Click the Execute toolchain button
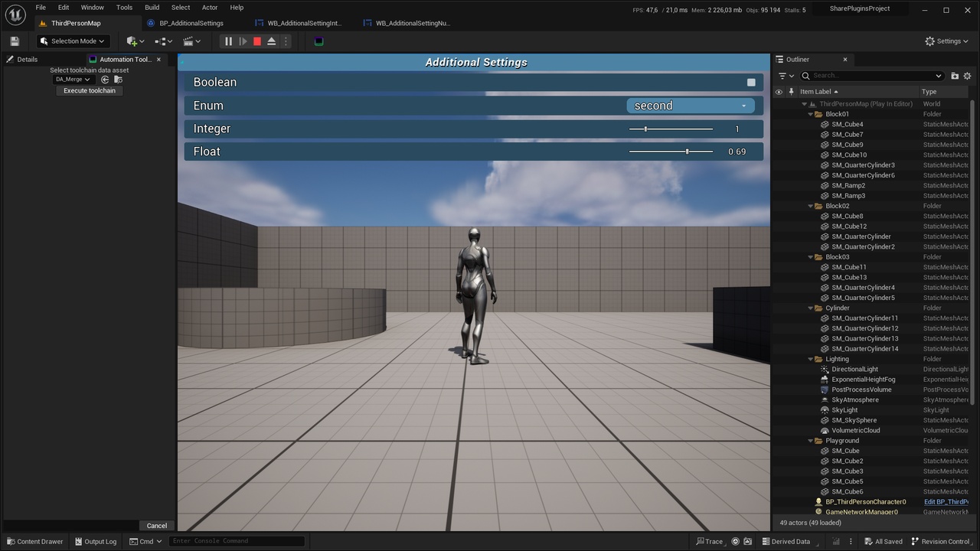This screenshot has width=980, height=551. (x=90, y=90)
